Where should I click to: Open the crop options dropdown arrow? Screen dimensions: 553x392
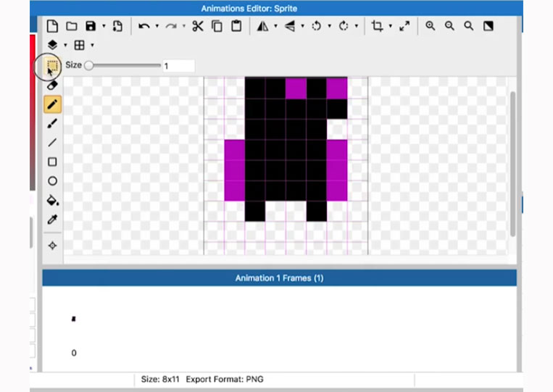click(391, 26)
